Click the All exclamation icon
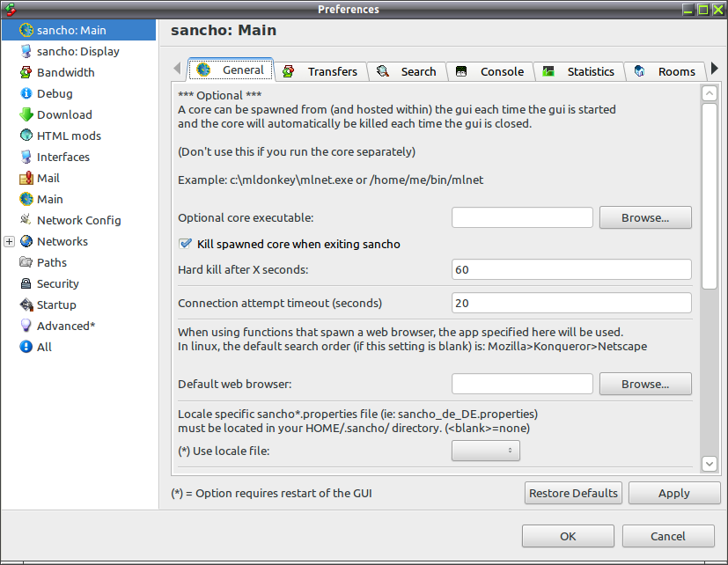The width and height of the screenshot is (728, 565). pos(26,347)
